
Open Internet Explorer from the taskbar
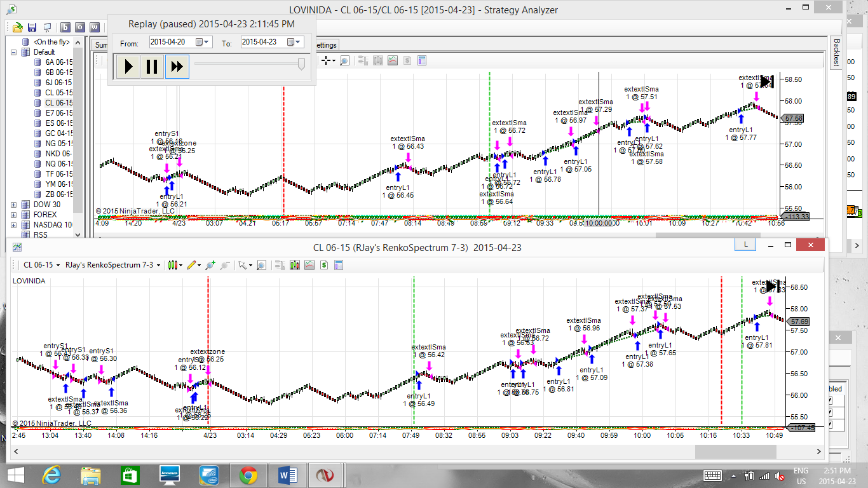pos(51,476)
